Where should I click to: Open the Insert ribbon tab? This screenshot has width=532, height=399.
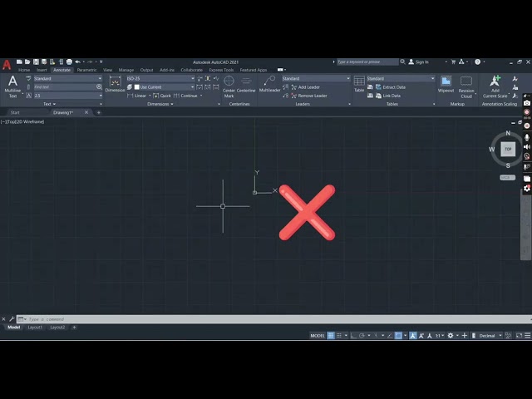click(x=42, y=70)
